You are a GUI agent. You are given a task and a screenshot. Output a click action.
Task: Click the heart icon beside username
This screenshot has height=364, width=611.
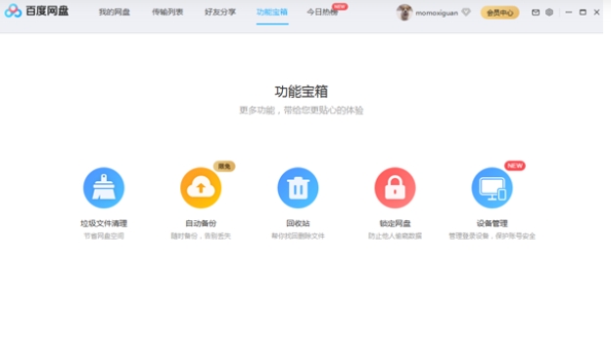point(466,13)
